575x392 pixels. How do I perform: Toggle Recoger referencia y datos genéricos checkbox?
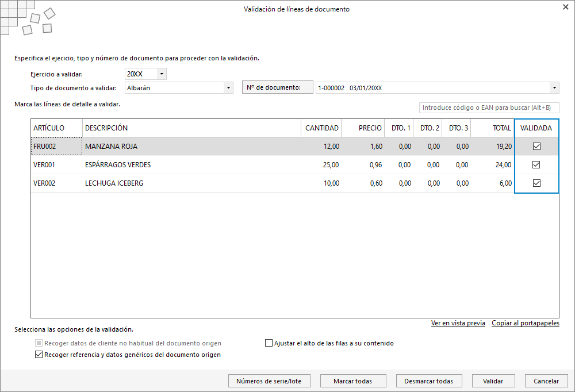click(x=39, y=355)
